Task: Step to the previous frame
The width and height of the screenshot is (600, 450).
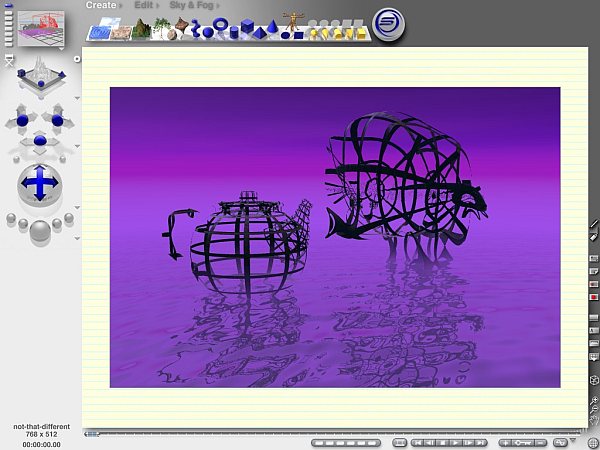Action: [x=430, y=443]
